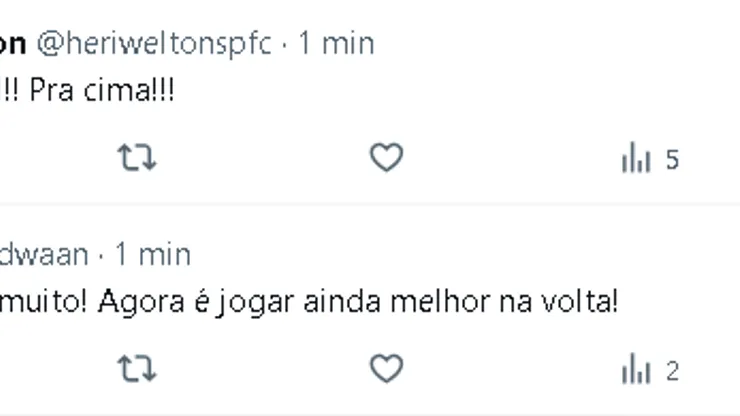This screenshot has width=740, height=416.
Task: Open the @heriweltonspfc profile handle
Action: (154, 44)
